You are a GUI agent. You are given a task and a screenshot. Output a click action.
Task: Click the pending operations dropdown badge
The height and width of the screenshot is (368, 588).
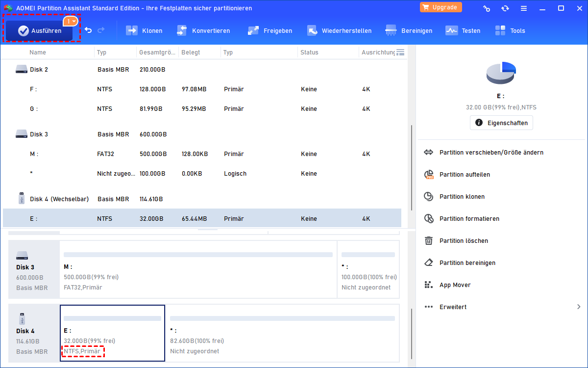point(71,22)
